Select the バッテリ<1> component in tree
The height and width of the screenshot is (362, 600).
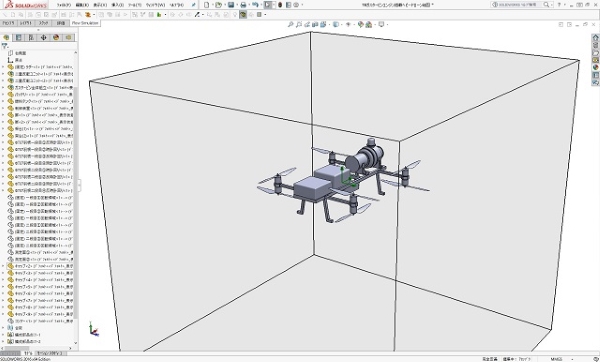tap(43, 94)
